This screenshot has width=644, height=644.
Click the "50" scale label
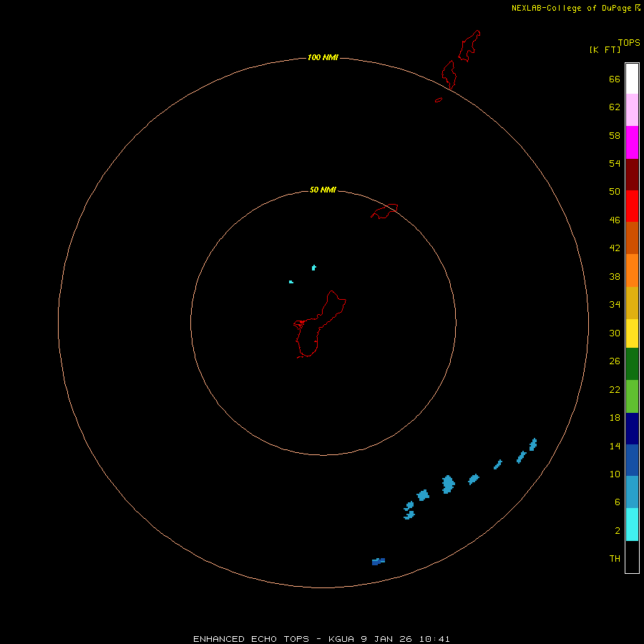click(615, 192)
